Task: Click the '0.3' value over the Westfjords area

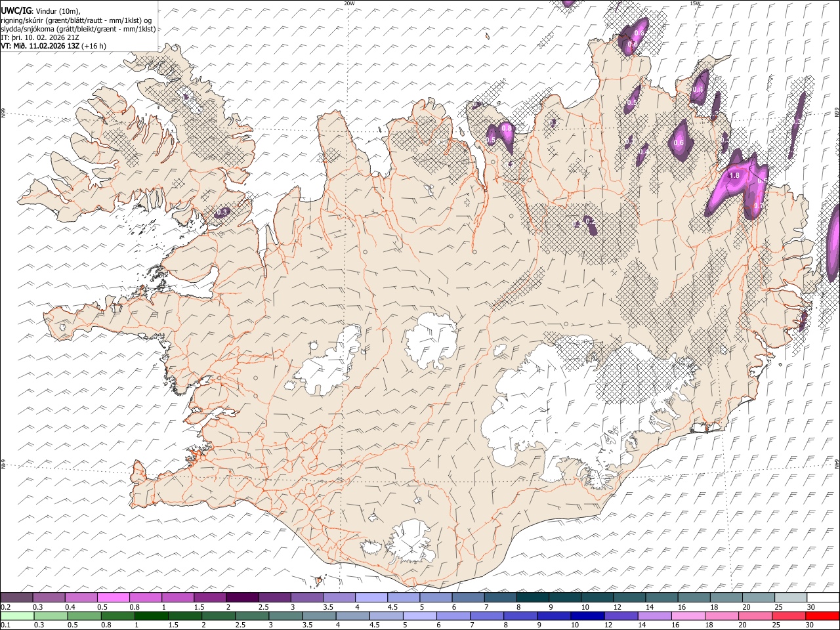Action: coord(222,212)
